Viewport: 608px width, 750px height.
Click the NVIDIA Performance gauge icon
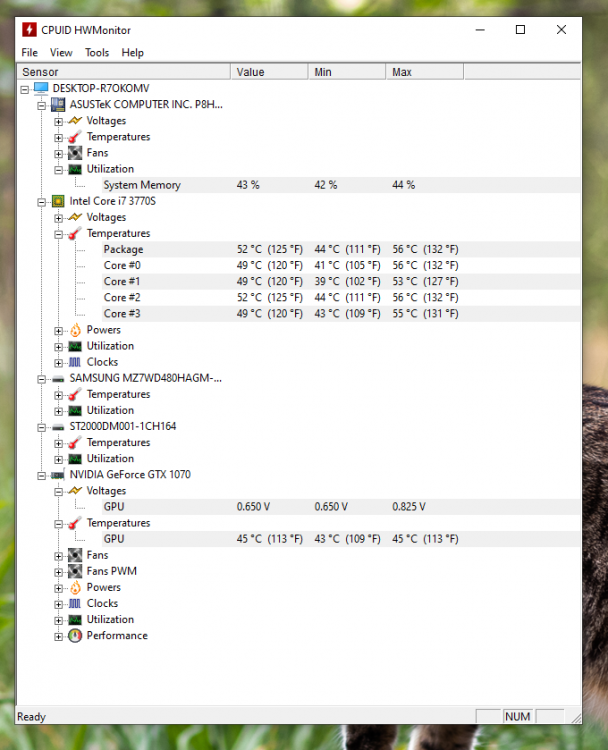pyautogui.click(x=75, y=636)
